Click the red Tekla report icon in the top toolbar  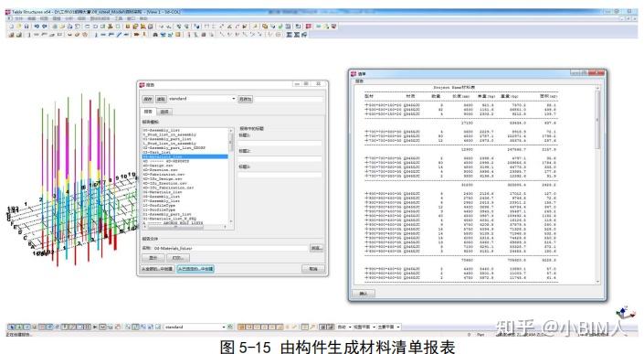coord(308,27)
